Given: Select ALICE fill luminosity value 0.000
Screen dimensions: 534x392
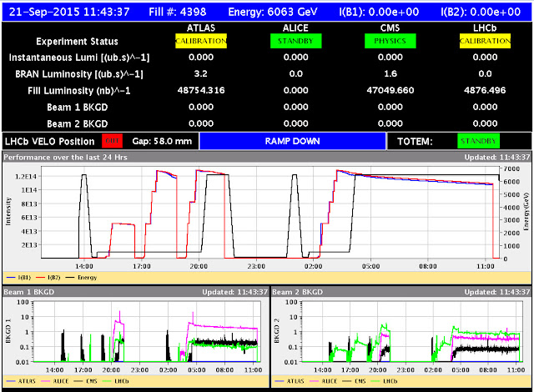Looking at the screenshot, I should point(296,91).
